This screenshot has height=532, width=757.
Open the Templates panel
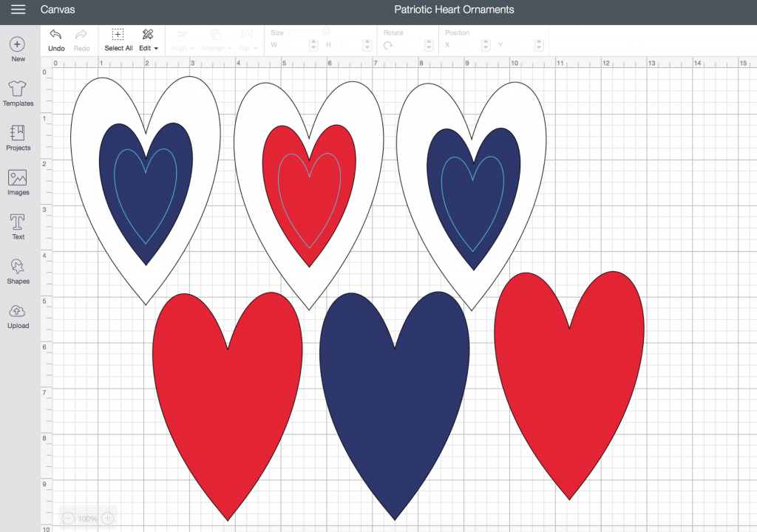coord(18,94)
